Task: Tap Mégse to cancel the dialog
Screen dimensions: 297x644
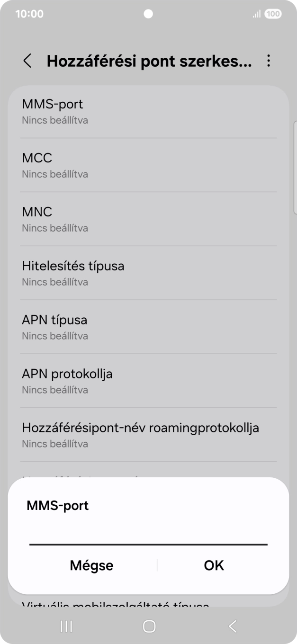Action: 91,565
